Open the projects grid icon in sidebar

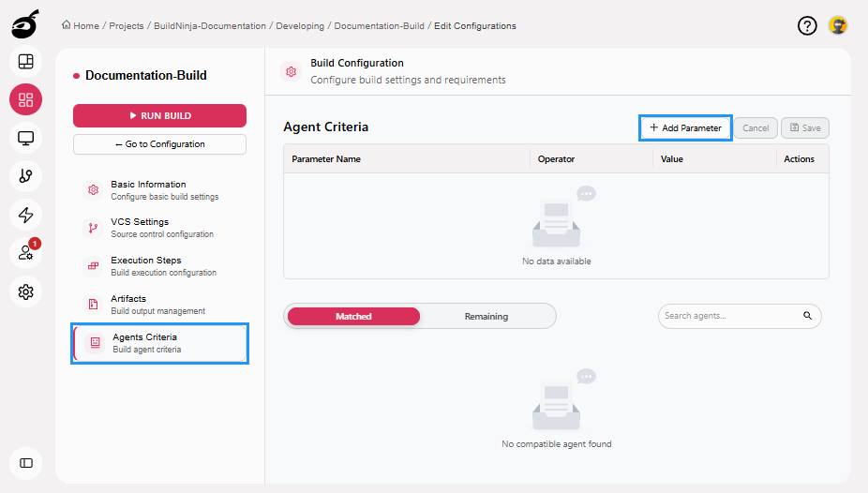point(25,99)
